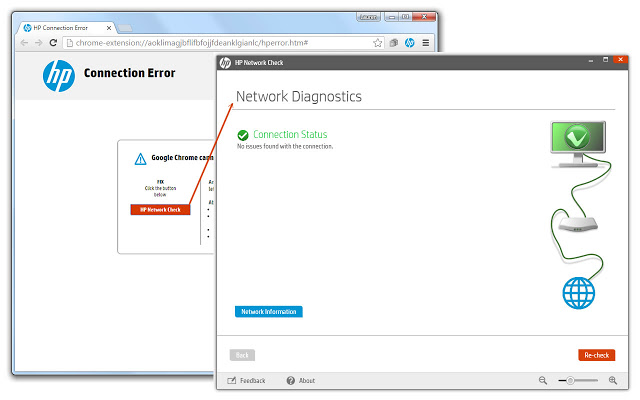The width and height of the screenshot is (640, 400).
Task: Click the HP logo on Connection Error page
Action: coord(59,76)
